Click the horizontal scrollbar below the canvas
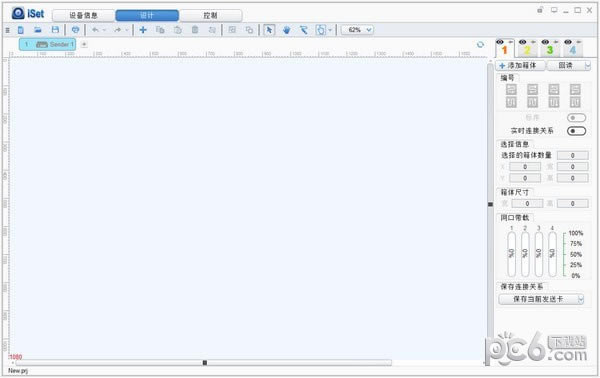 pos(203,362)
